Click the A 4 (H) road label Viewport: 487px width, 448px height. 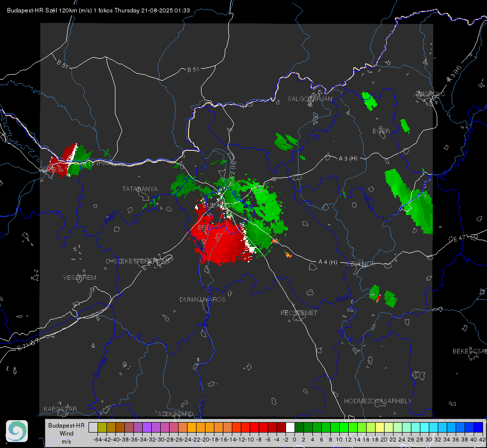tap(328, 262)
